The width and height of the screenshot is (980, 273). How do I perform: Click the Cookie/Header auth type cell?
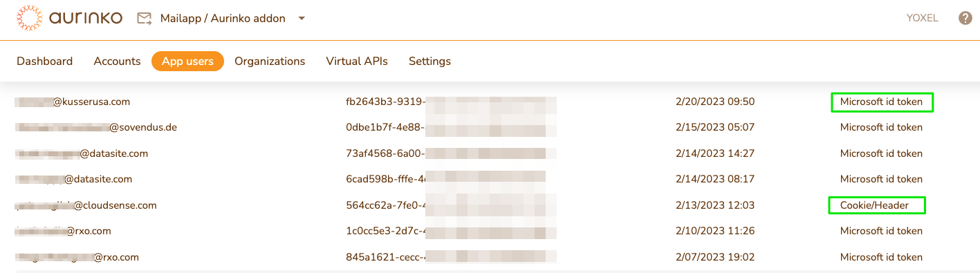click(877, 205)
